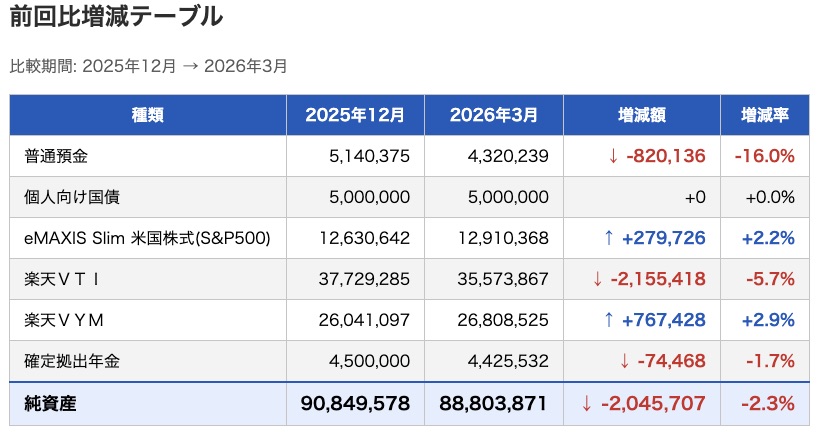This screenshot has width=823, height=435.
Task: Click the 比較期間 date range text
Action: [148, 66]
